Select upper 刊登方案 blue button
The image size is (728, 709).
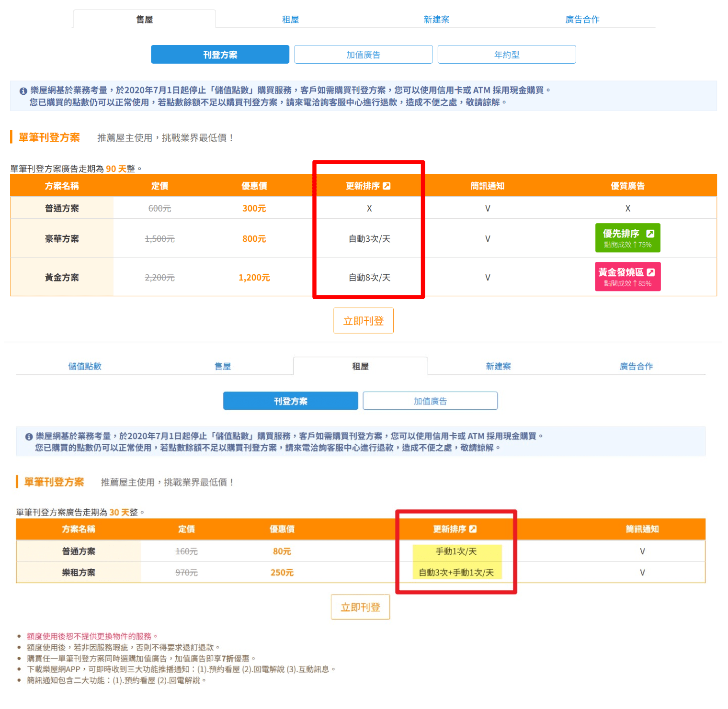coord(220,55)
